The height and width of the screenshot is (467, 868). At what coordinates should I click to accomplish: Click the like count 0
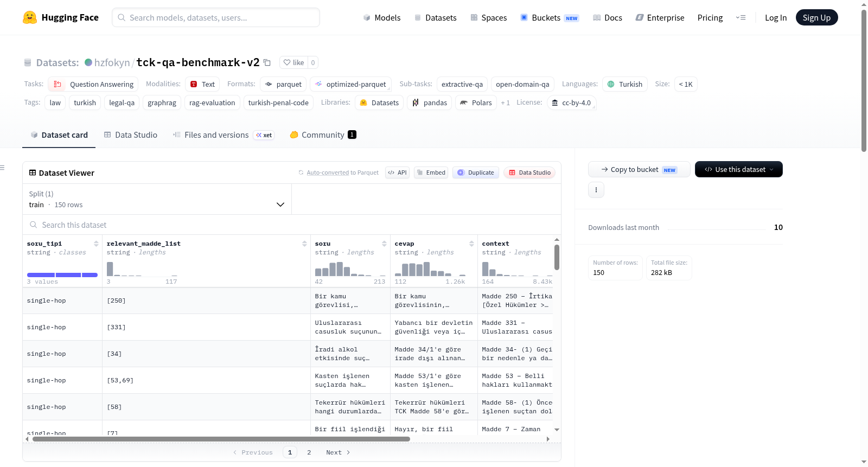(x=313, y=62)
